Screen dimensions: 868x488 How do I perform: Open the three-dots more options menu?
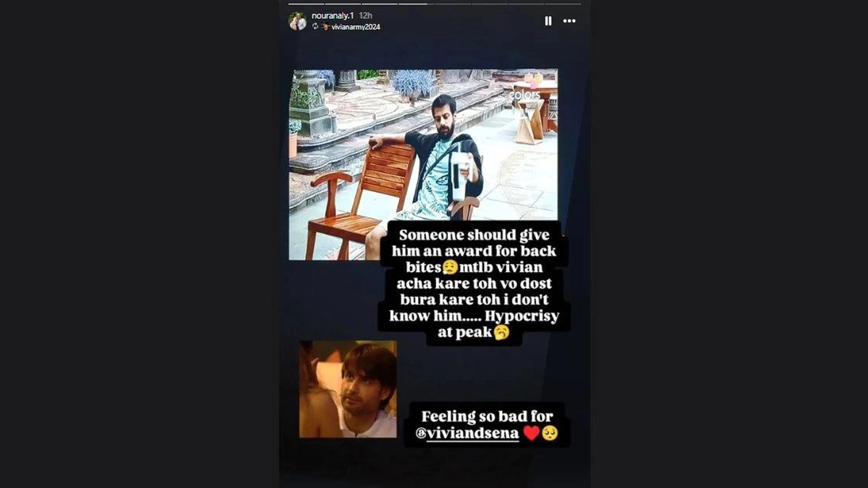click(569, 21)
